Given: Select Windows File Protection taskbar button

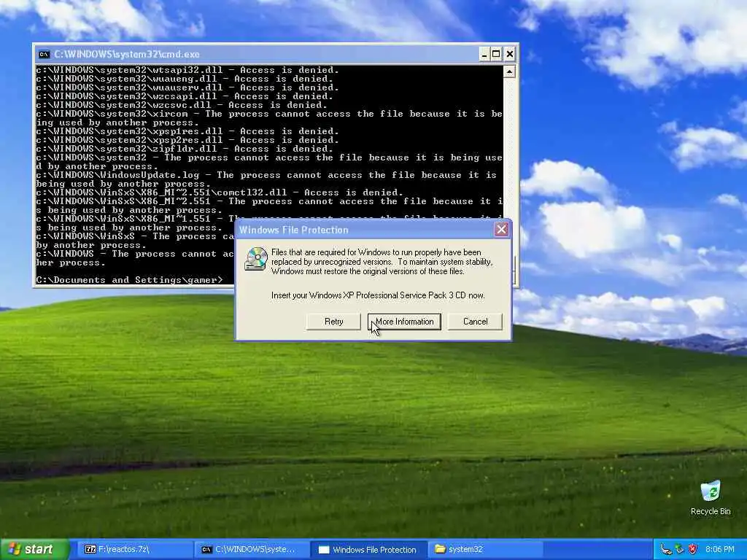Looking at the screenshot, I should (x=369, y=550).
